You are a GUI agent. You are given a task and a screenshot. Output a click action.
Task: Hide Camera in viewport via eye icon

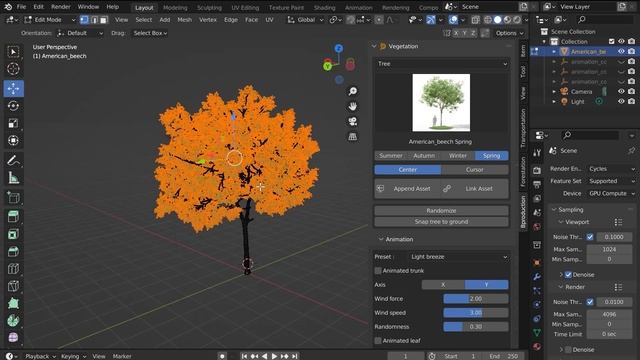[621, 91]
